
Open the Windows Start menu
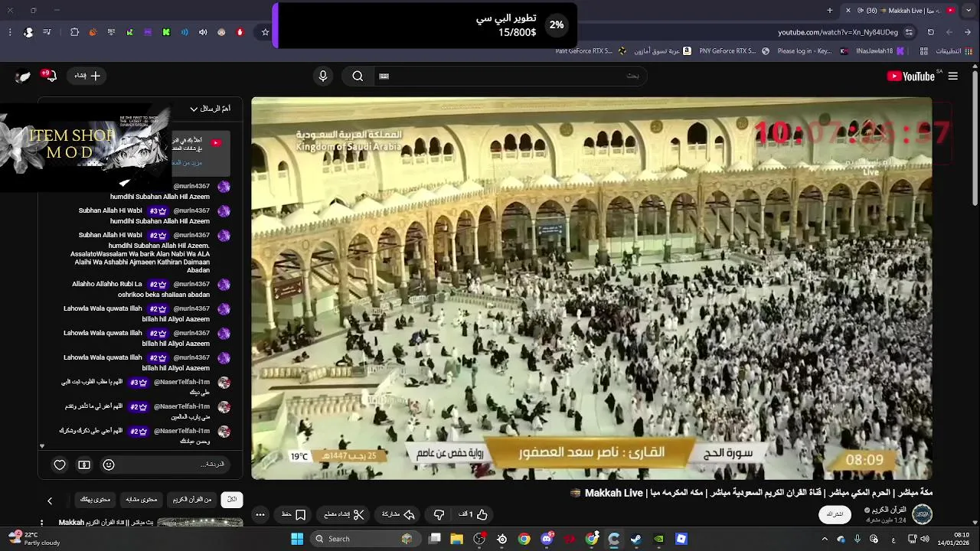[x=297, y=539]
